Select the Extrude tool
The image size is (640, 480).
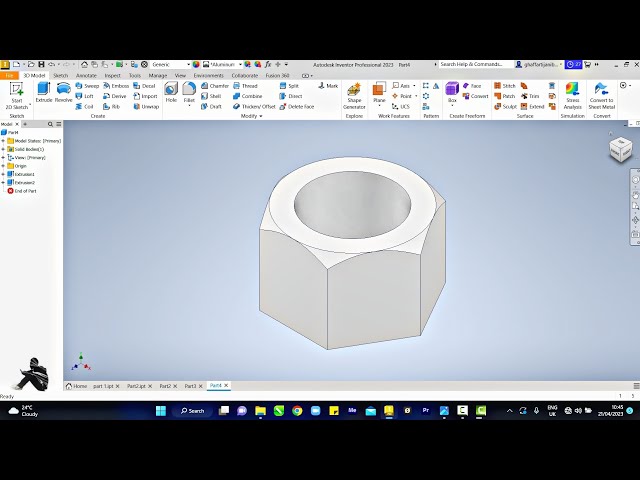(44, 92)
